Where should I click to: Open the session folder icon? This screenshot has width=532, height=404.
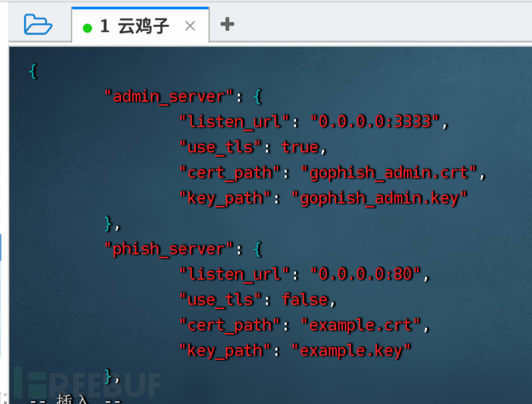pos(38,25)
